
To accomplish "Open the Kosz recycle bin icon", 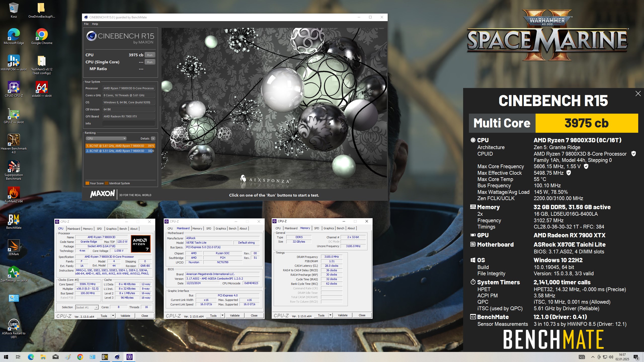I will [14, 10].
